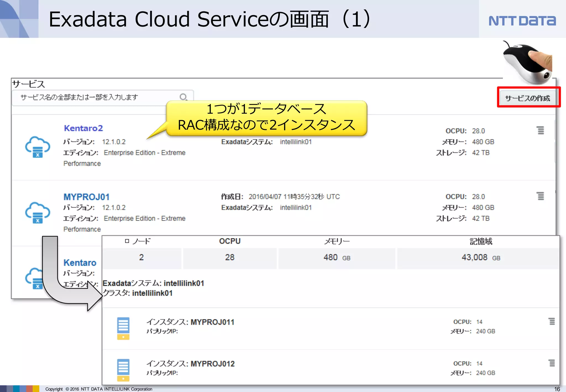
Task: Click creation date 2016/04/07 text
Action: tap(294, 197)
